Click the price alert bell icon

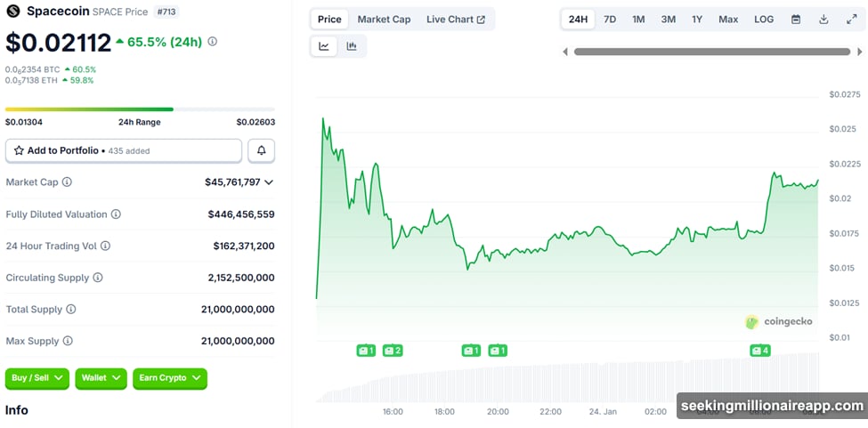[x=261, y=150]
